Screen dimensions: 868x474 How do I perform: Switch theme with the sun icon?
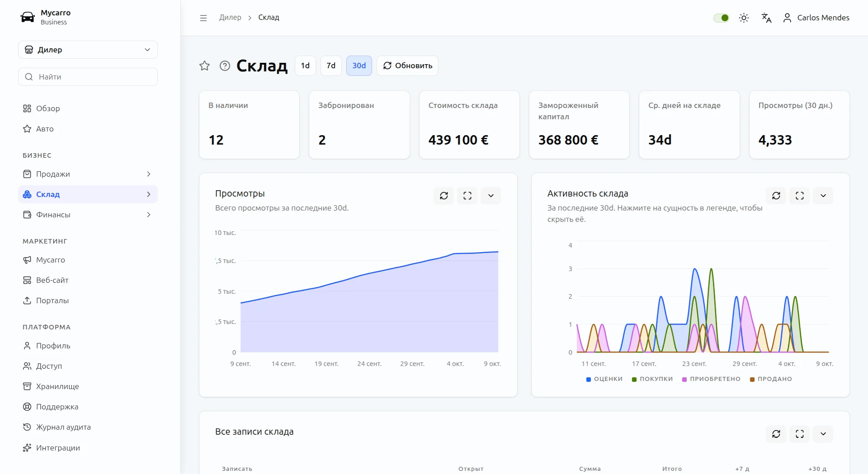point(744,18)
